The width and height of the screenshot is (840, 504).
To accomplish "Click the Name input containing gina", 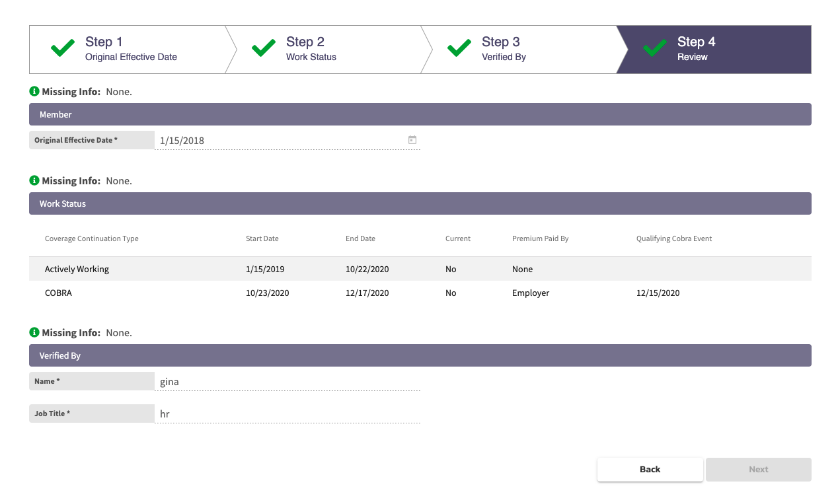I will click(287, 381).
